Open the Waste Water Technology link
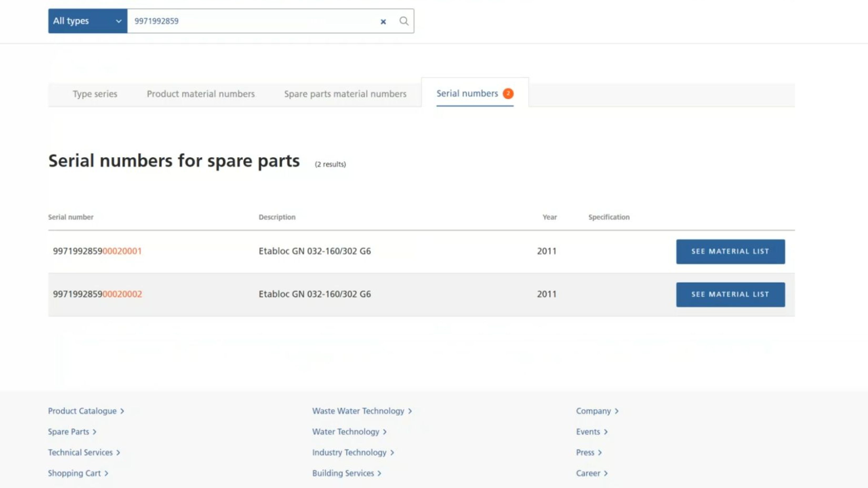The width and height of the screenshot is (868, 488). point(358,411)
